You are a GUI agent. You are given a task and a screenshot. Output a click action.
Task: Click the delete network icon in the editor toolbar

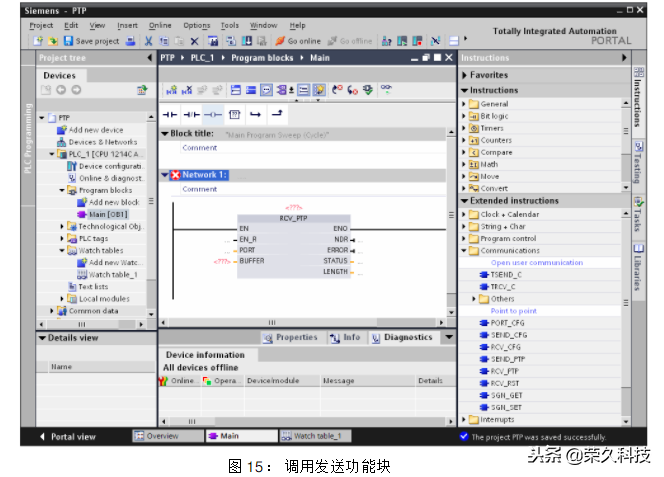187,90
